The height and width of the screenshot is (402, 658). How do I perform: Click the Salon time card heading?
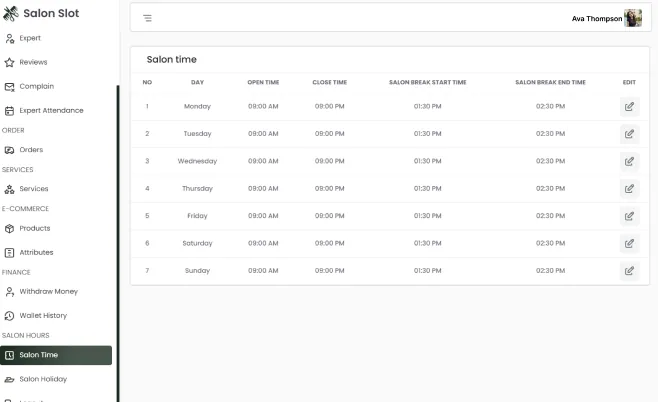tap(172, 60)
